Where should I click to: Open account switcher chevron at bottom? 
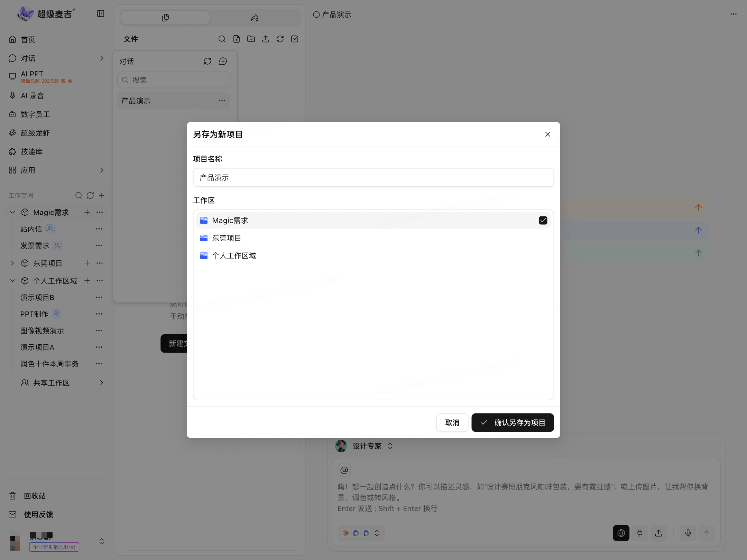(101, 541)
